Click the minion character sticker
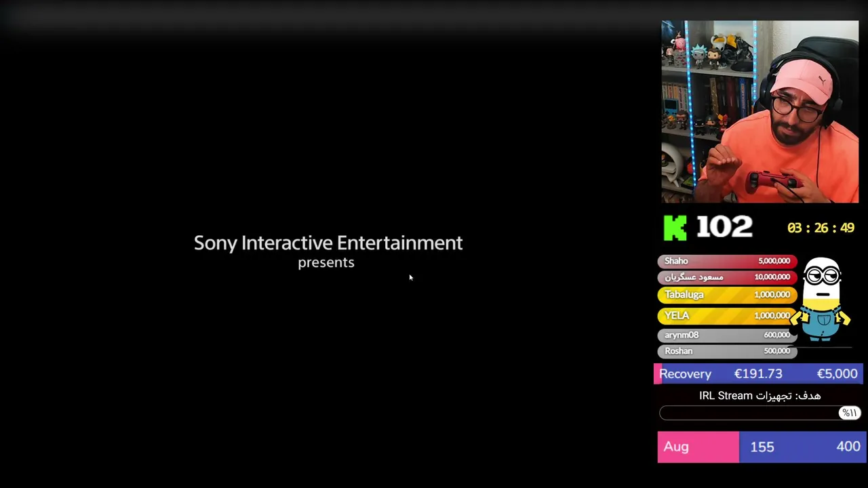This screenshot has width=868, height=488. pyautogui.click(x=822, y=298)
